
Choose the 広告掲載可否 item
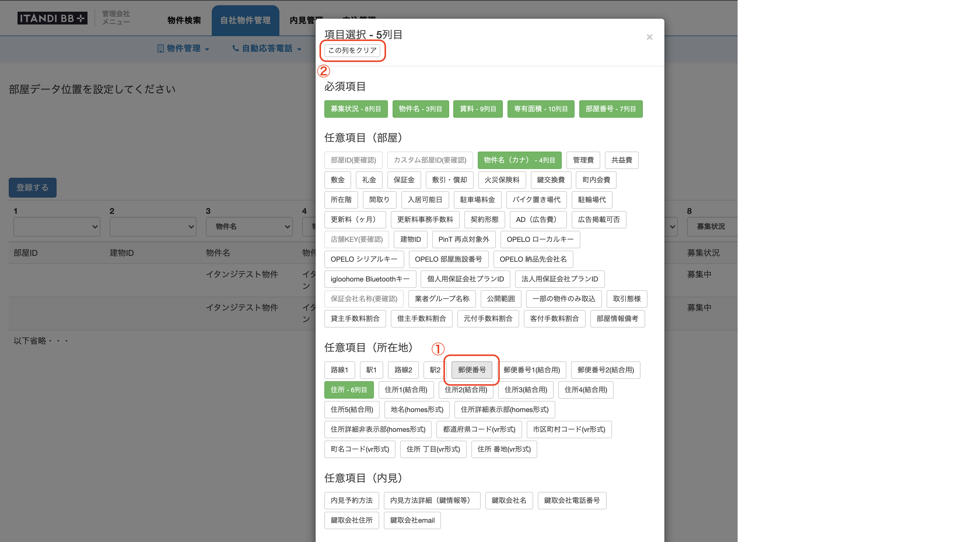(599, 219)
